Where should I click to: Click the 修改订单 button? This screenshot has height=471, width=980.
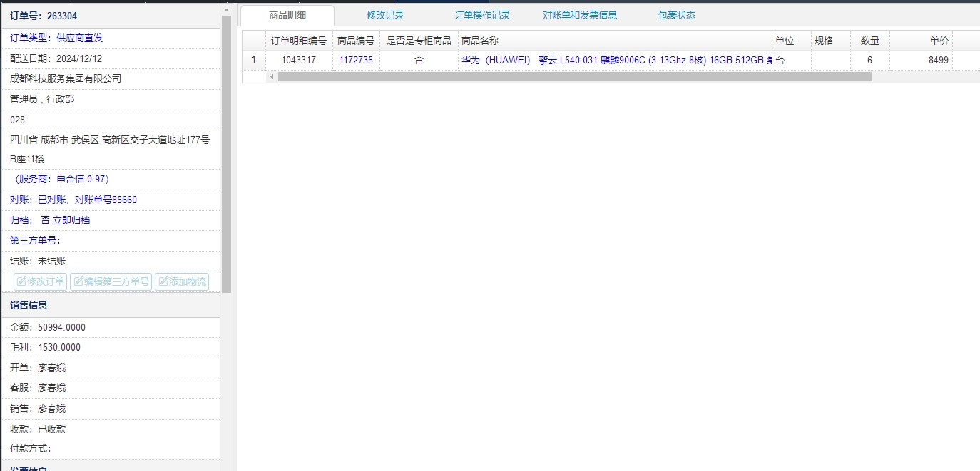pos(41,281)
